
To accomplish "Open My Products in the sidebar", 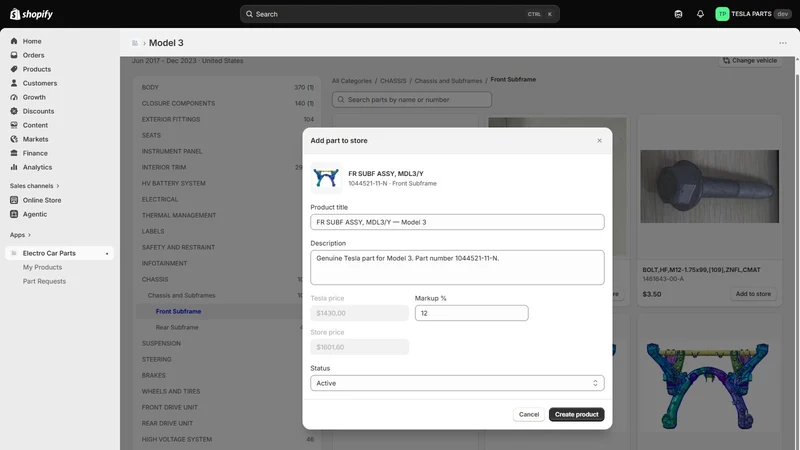I will pos(42,267).
